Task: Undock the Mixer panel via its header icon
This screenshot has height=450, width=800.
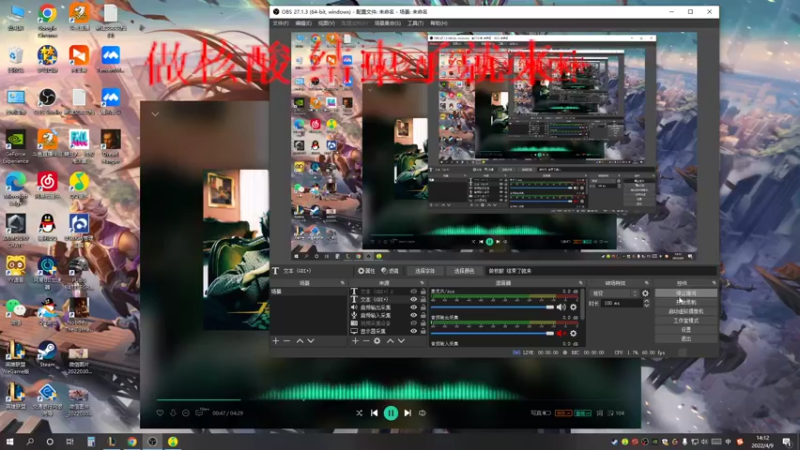Action: [x=581, y=283]
